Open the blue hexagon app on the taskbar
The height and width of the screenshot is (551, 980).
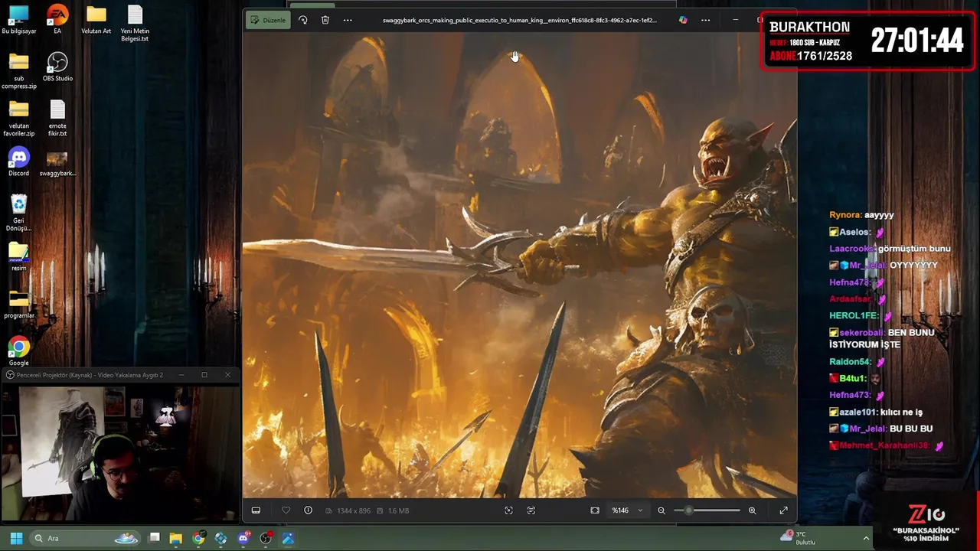tap(220, 538)
